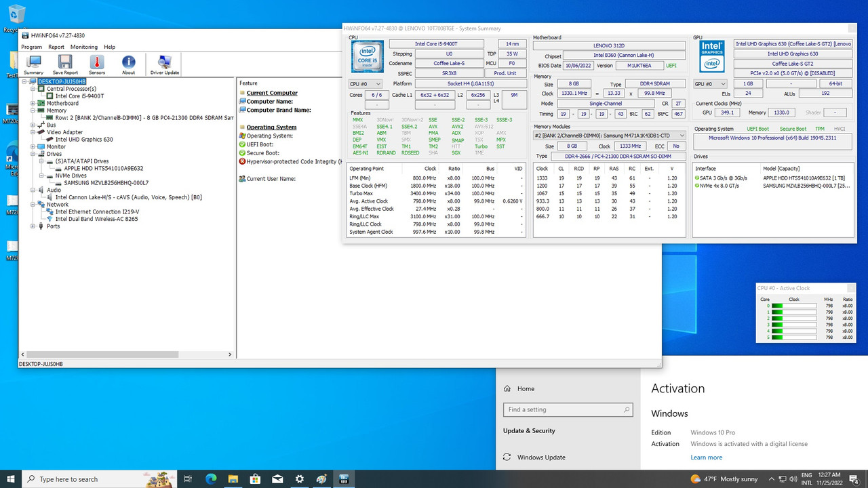
Task: Open the Report menu
Action: [56, 47]
